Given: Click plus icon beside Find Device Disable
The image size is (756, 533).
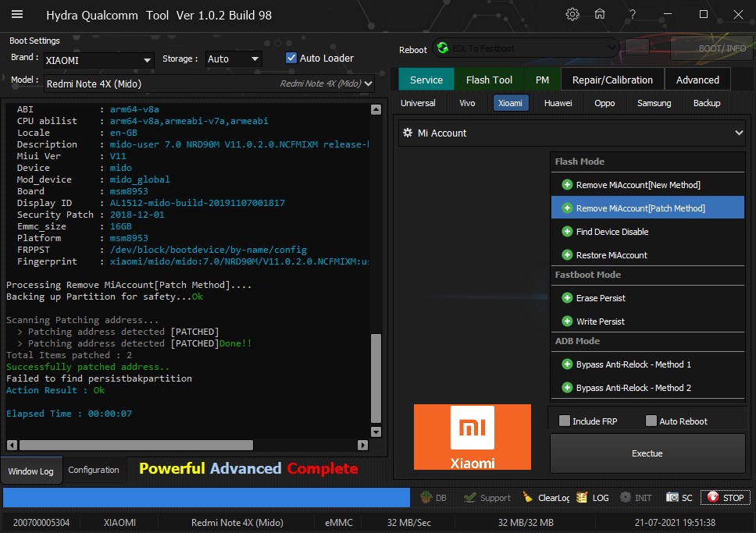Looking at the screenshot, I should point(567,231).
